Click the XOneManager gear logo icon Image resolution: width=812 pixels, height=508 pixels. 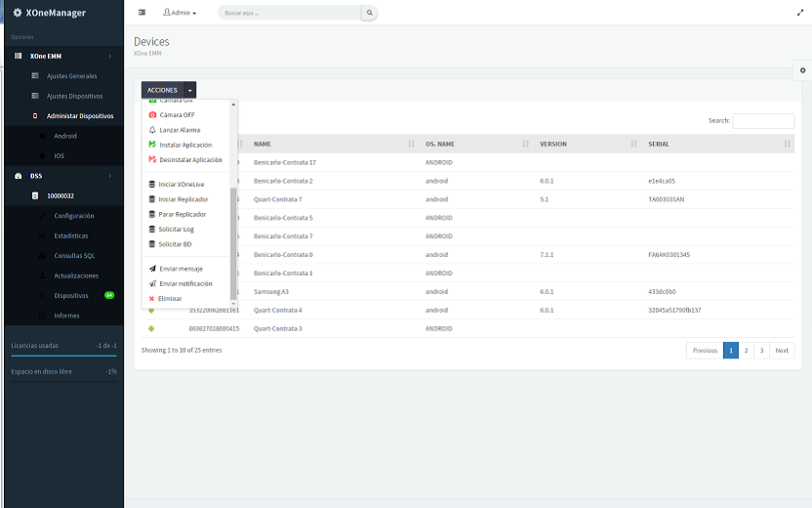coord(18,13)
